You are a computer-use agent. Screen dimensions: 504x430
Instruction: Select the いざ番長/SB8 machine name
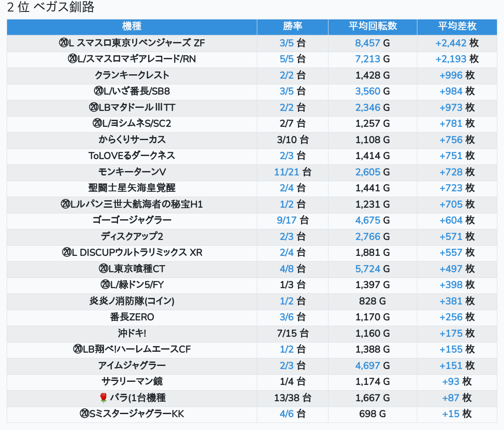point(137,91)
